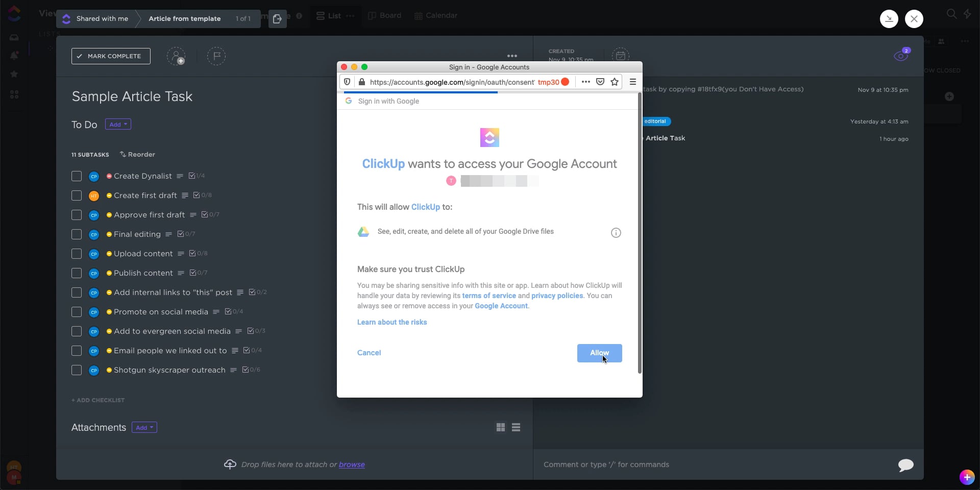Check the Final editing subtask checkbox
This screenshot has height=490, width=980.
tap(77, 234)
